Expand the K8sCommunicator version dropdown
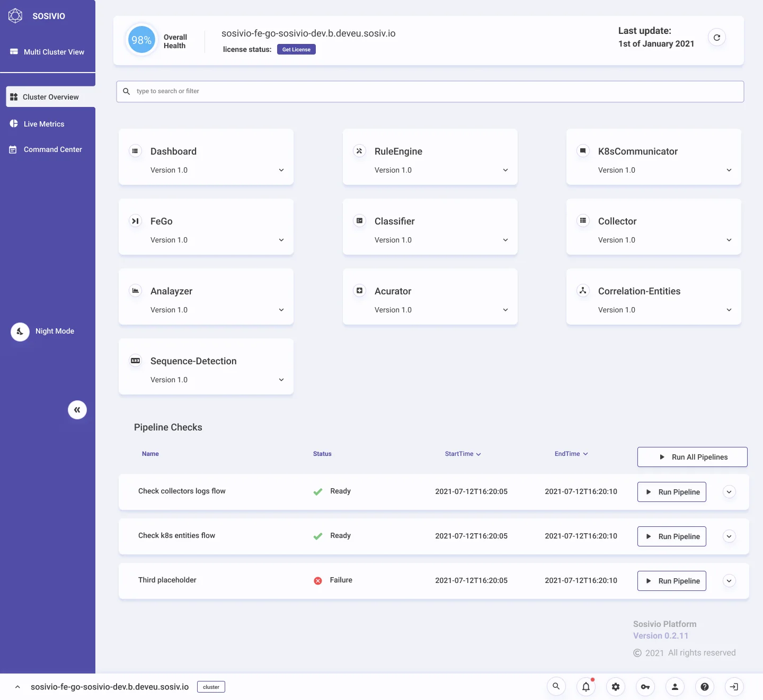 tap(729, 170)
